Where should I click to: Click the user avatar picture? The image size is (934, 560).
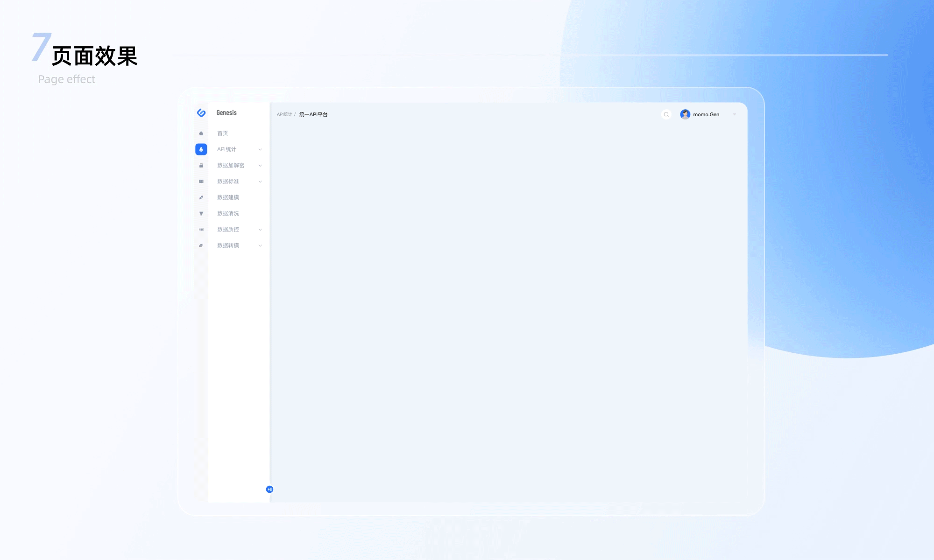pos(685,114)
